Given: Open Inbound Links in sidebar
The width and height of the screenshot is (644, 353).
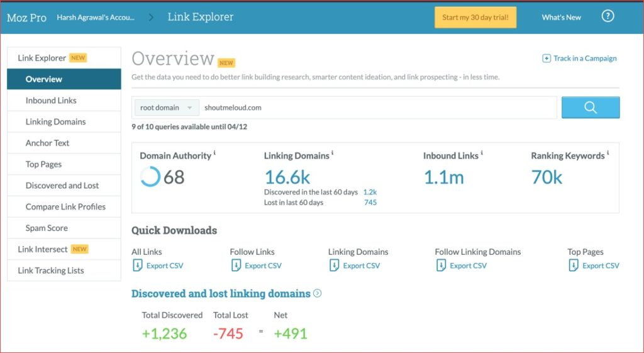Looking at the screenshot, I should (64, 100).
